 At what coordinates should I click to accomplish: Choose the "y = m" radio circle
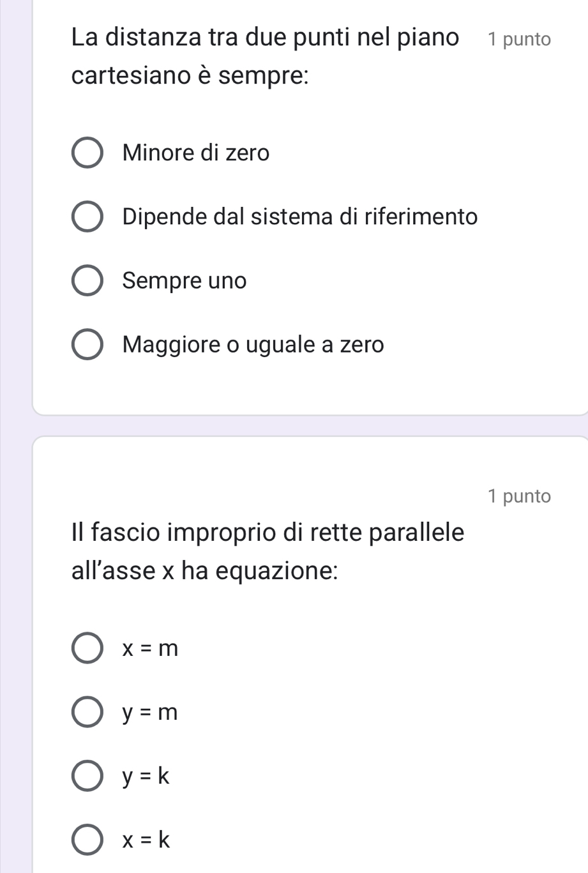point(87,713)
